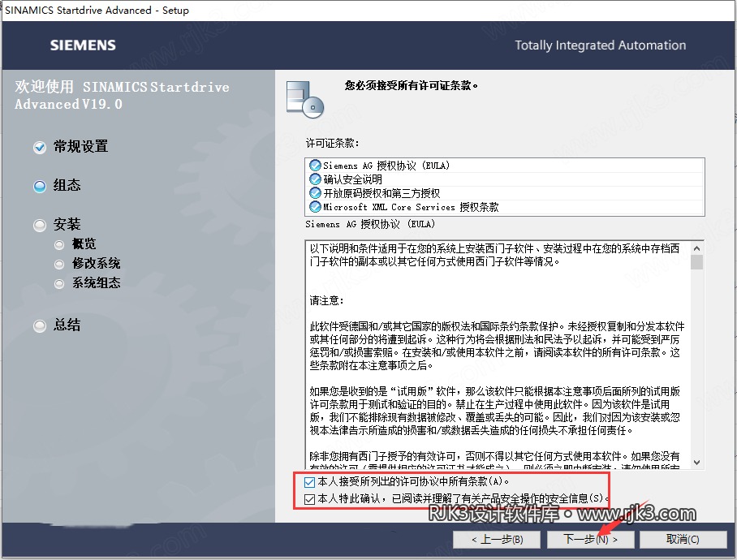737x560 pixels.
Task: Click the sub-step bullet next to 系统组态
Action: point(59,283)
